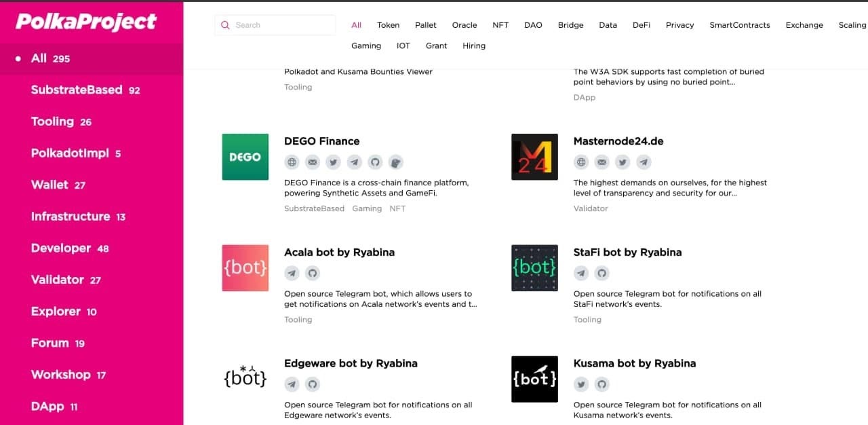The width and height of the screenshot is (868, 425).
Task: Open Kusama bot GitHub icon
Action: click(x=601, y=384)
